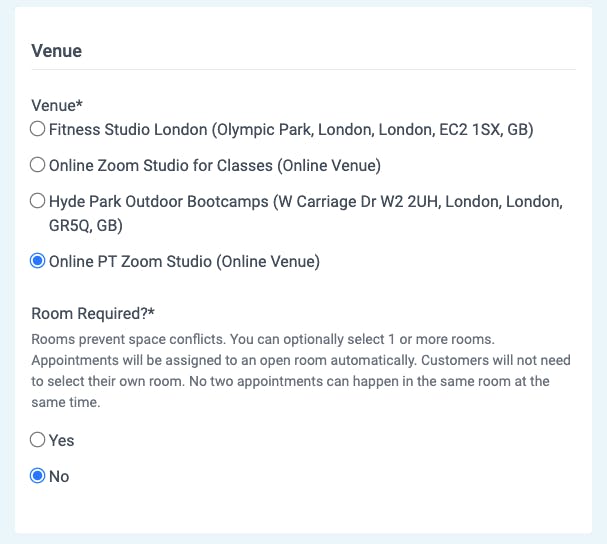Click the selected Online PT Zoom Studio radio
Viewport: 607px width, 544px height.
point(38,261)
